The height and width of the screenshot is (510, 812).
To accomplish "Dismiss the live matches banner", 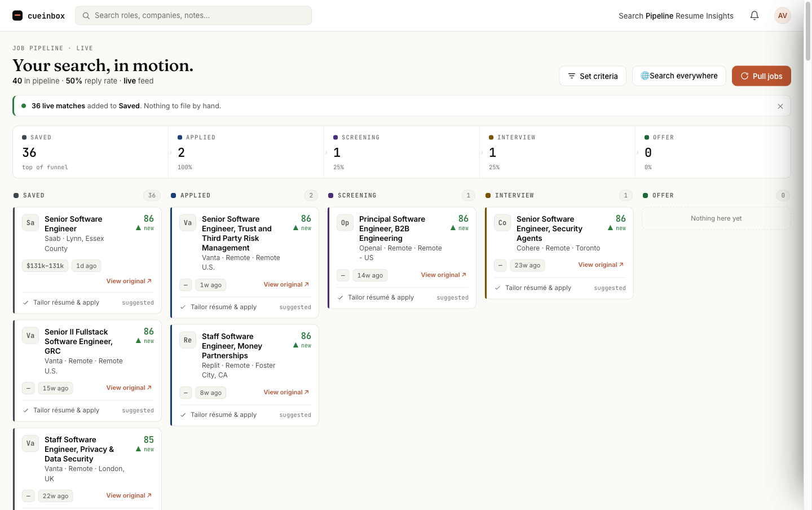I will 780,106.
